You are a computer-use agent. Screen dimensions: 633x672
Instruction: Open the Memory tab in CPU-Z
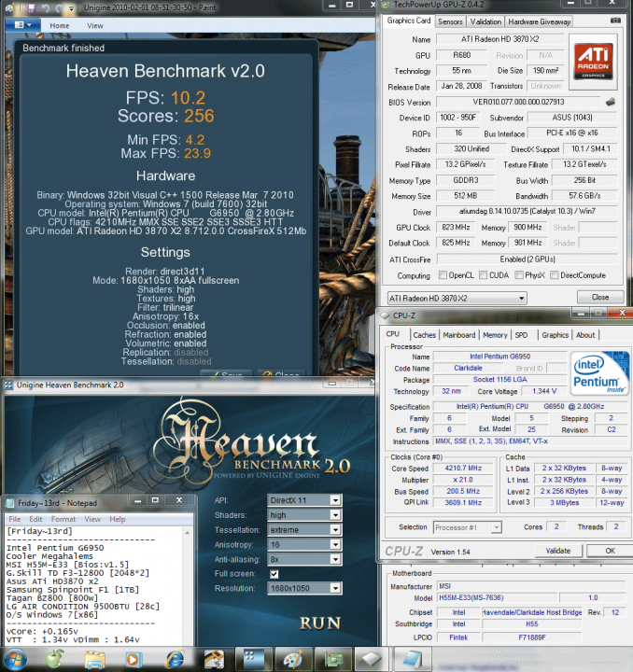(x=495, y=335)
